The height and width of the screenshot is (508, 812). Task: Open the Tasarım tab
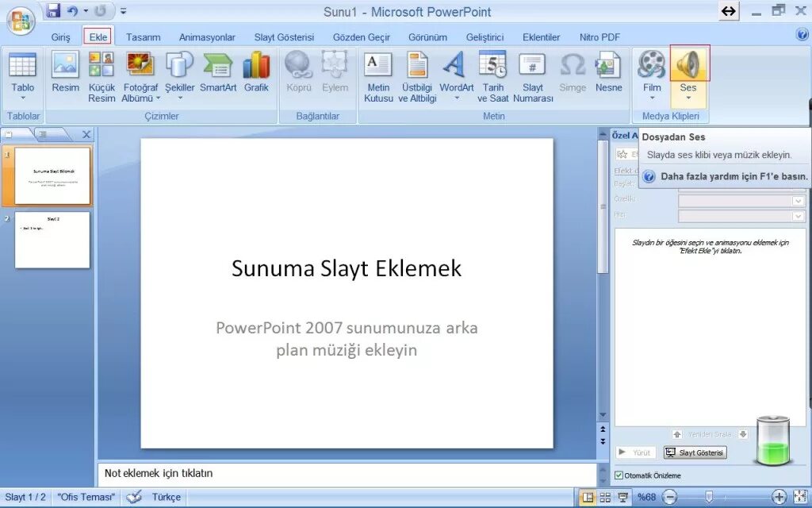point(144,37)
